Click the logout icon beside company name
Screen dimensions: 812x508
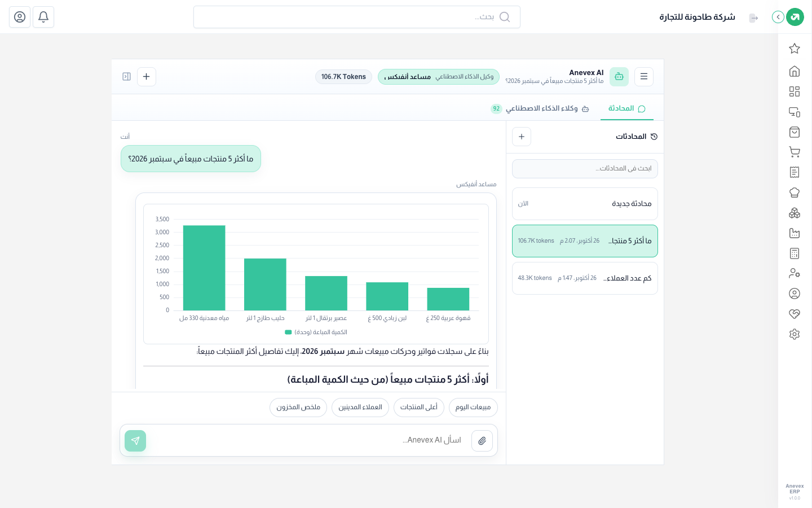tap(754, 18)
